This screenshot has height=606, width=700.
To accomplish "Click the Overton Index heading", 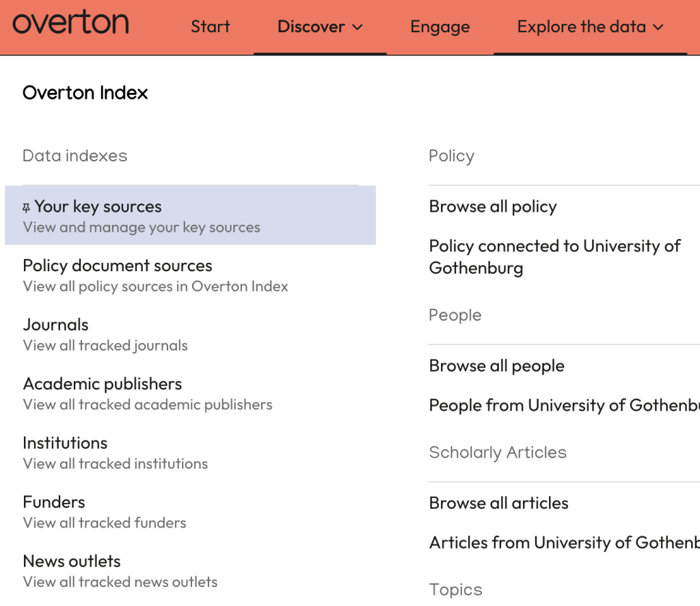I will coord(85,93).
